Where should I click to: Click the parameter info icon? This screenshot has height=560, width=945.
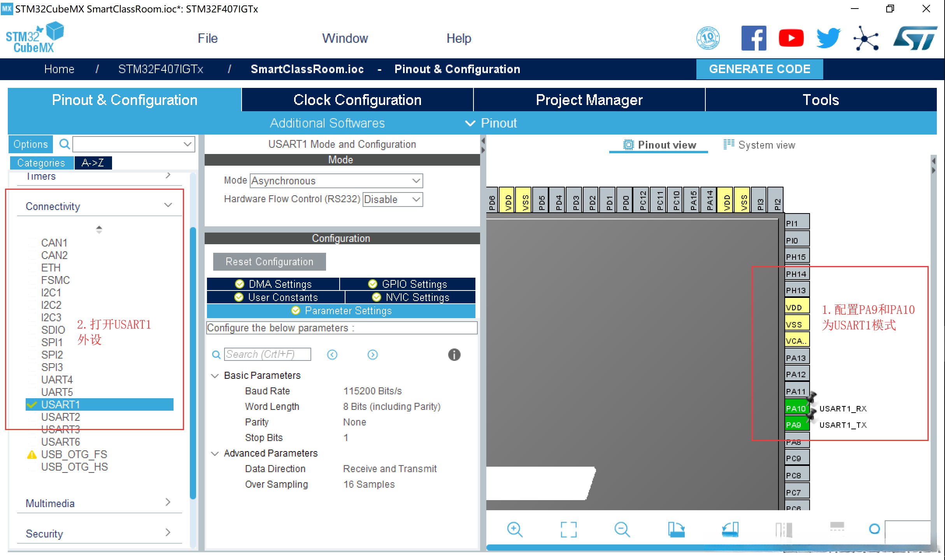tap(454, 354)
